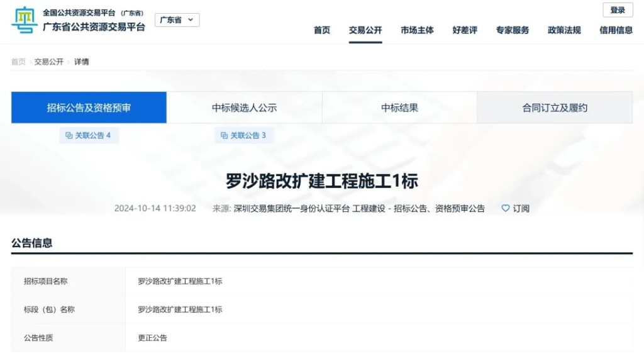Go to 市场主体 in the navigation bar
The image size is (644, 361).
[417, 30]
